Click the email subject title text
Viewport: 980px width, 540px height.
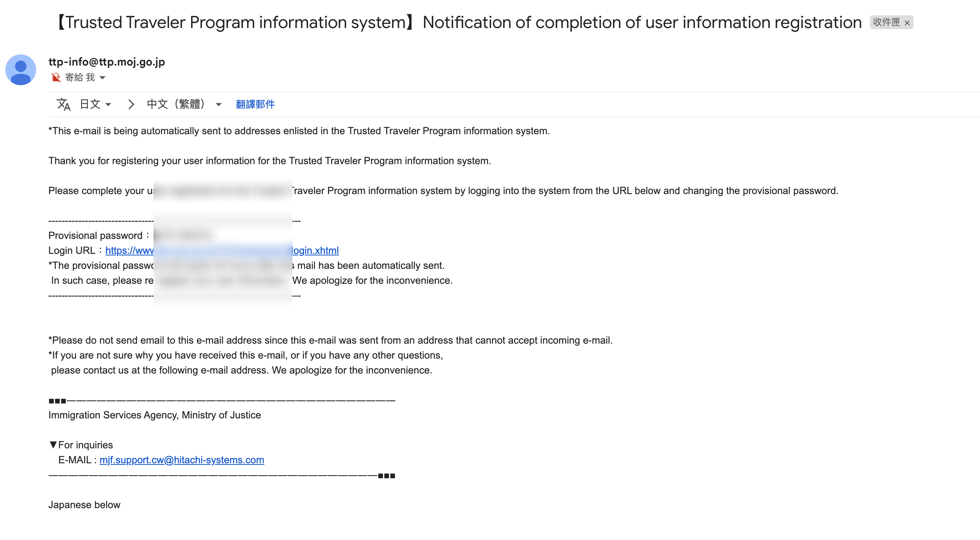click(x=459, y=22)
